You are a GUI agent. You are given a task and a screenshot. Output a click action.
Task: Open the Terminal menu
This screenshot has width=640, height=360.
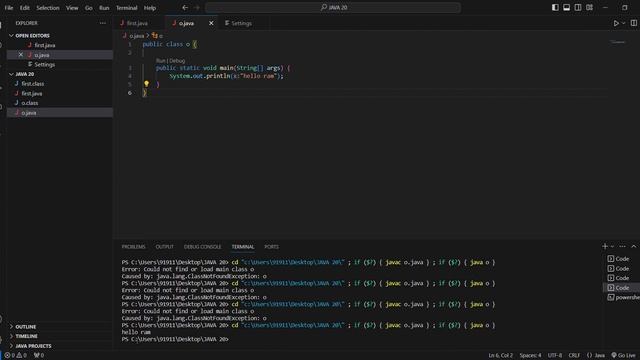point(127,8)
